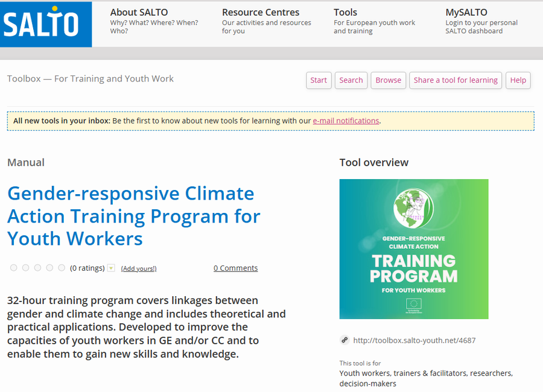Click the Tool overview heading

point(373,162)
